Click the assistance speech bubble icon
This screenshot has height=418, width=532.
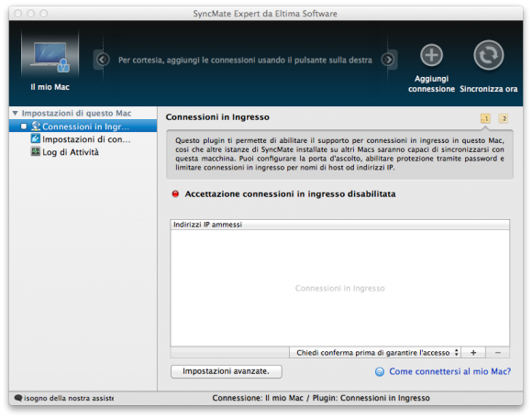(x=18, y=398)
